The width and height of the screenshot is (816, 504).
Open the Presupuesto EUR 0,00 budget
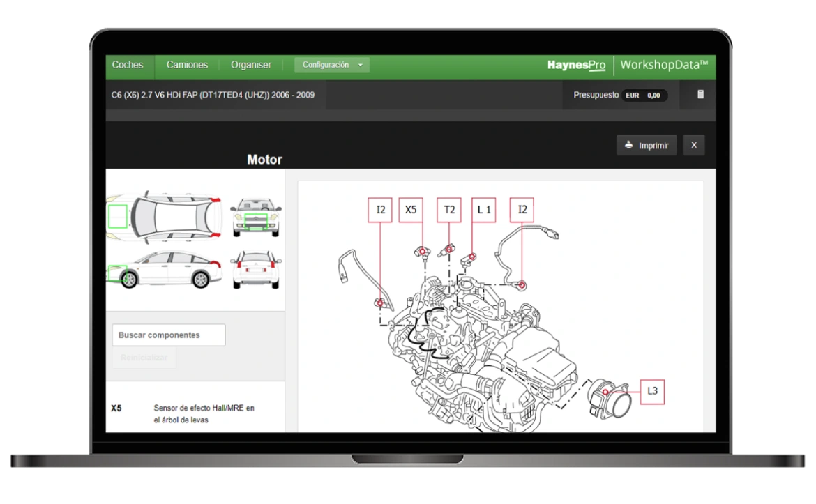click(x=620, y=96)
